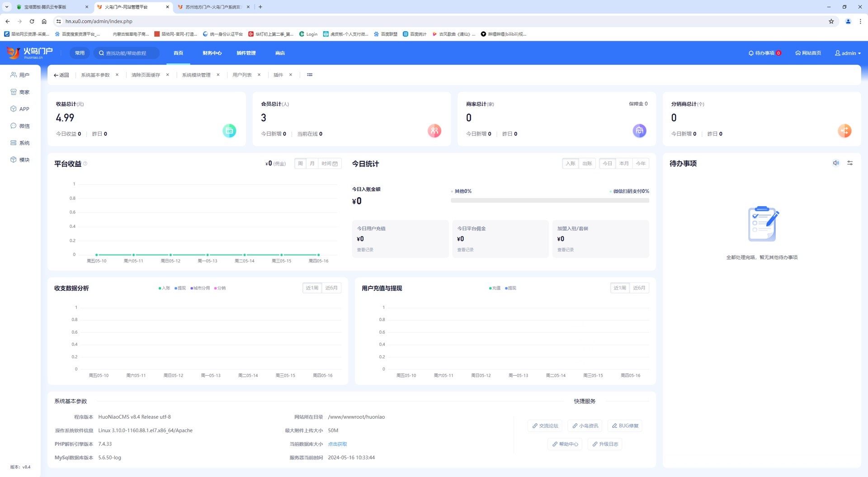Open the 模块 sidebar section
This screenshot has width=868, height=477.
[20, 160]
